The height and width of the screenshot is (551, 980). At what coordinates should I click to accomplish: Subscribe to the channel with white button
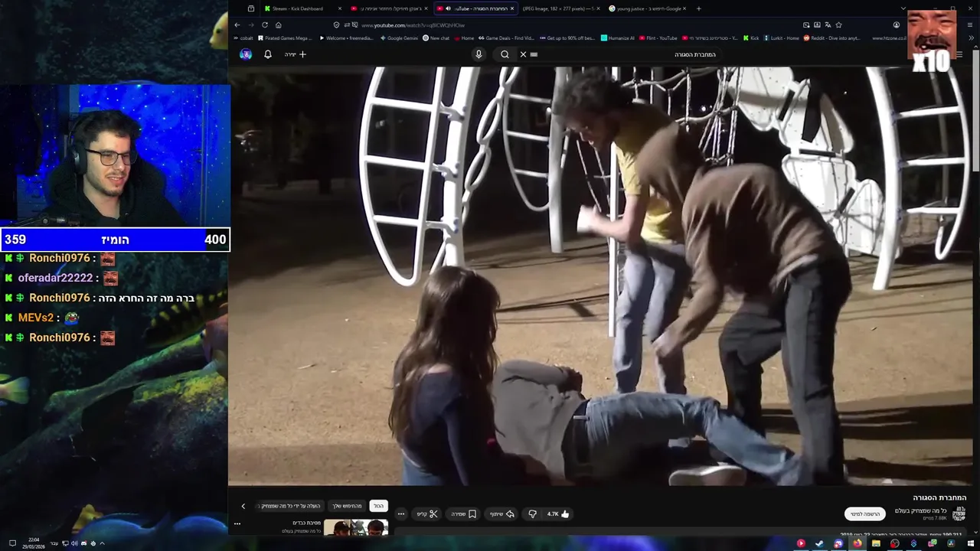(865, 514)
